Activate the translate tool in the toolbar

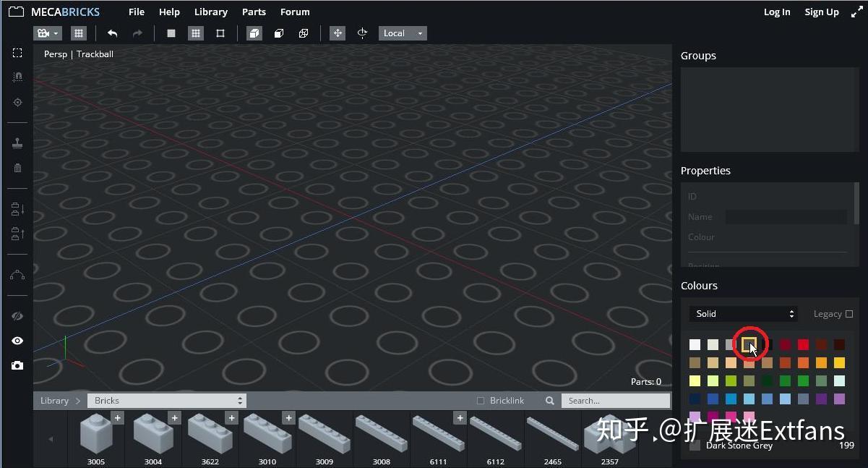pyautogui.click(x=338, y=33)
